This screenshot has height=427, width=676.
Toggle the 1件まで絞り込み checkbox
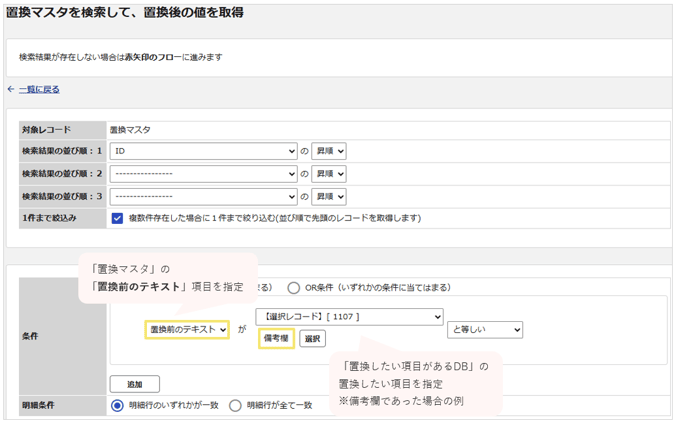tap(117, 218)
